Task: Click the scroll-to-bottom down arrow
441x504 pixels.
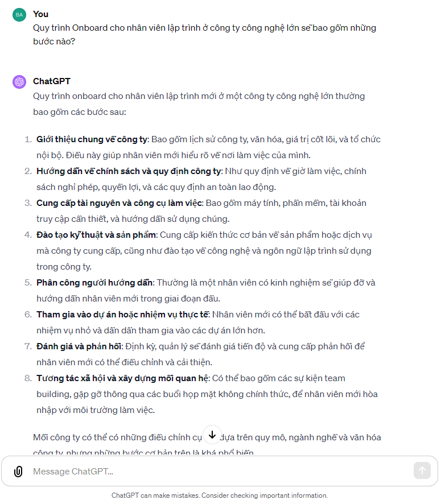Action: click(212, 435)
